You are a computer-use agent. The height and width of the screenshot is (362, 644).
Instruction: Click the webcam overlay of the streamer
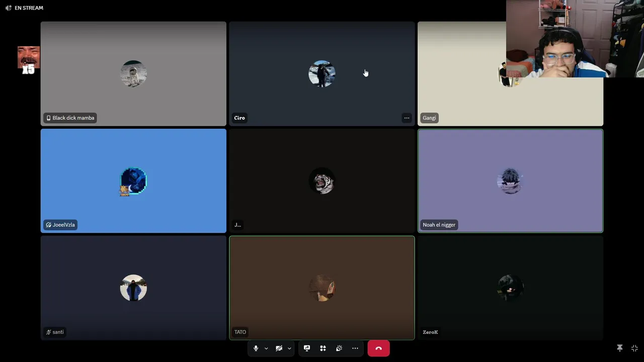575,39
